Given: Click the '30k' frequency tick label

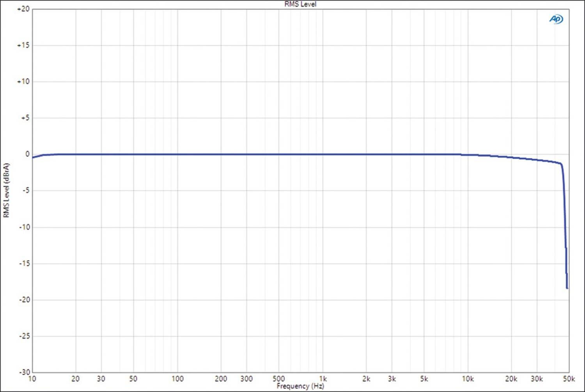Looking at the screenshot, I should coord(537,378).
